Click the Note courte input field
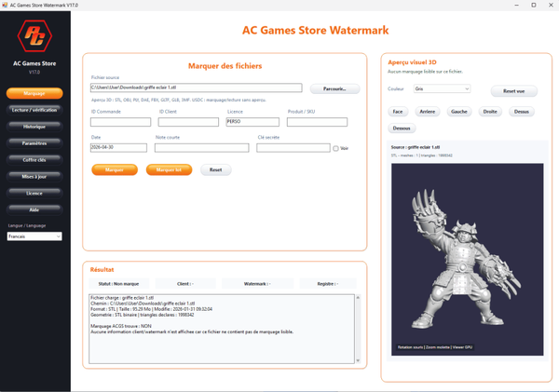The image size is (559, 392). coord(202,148)
